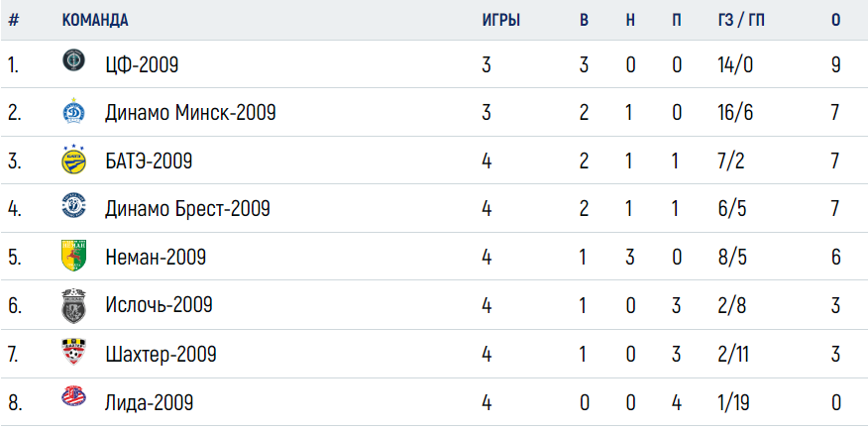Click the ГЗ / ГП column header

[x=741, y=21]
